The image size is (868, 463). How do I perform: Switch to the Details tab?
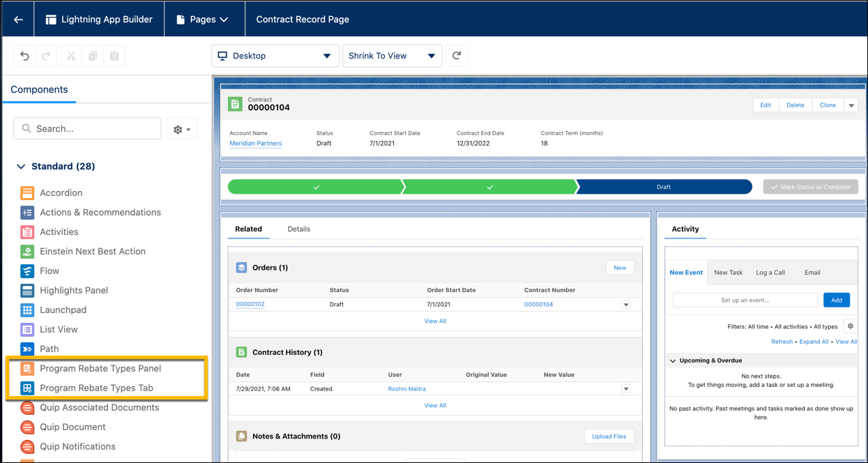click(298, 229)
